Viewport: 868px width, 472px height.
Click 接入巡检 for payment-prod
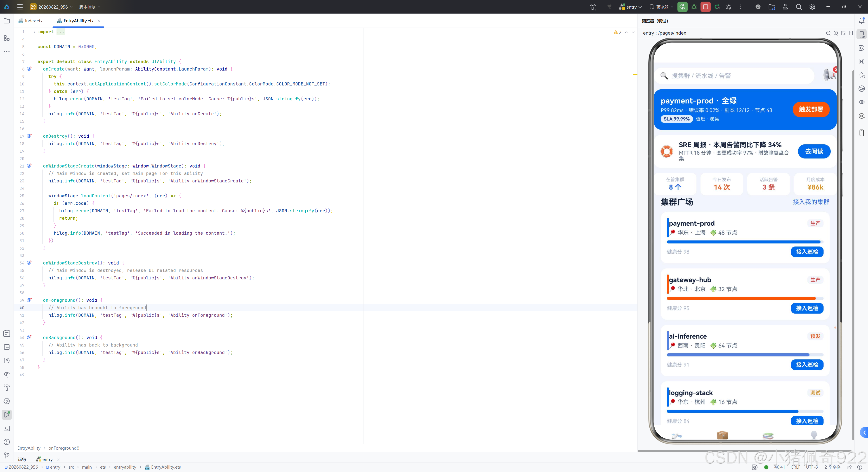[807, 252]
